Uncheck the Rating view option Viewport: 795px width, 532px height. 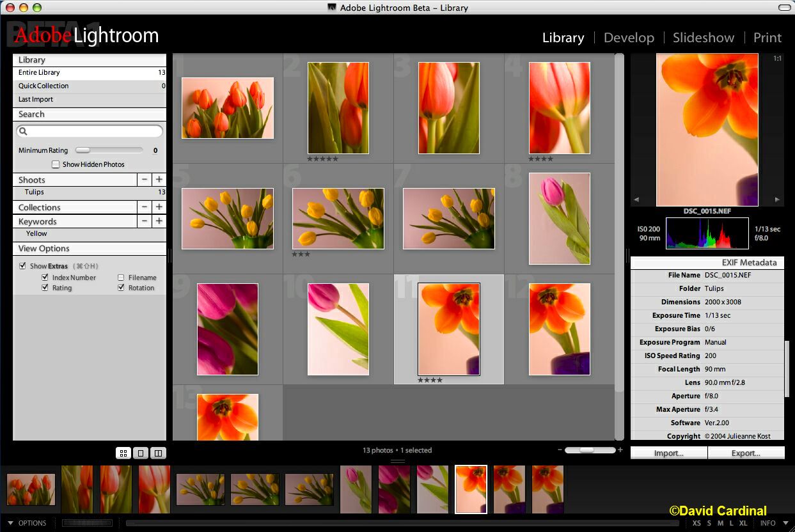point(45,288)
